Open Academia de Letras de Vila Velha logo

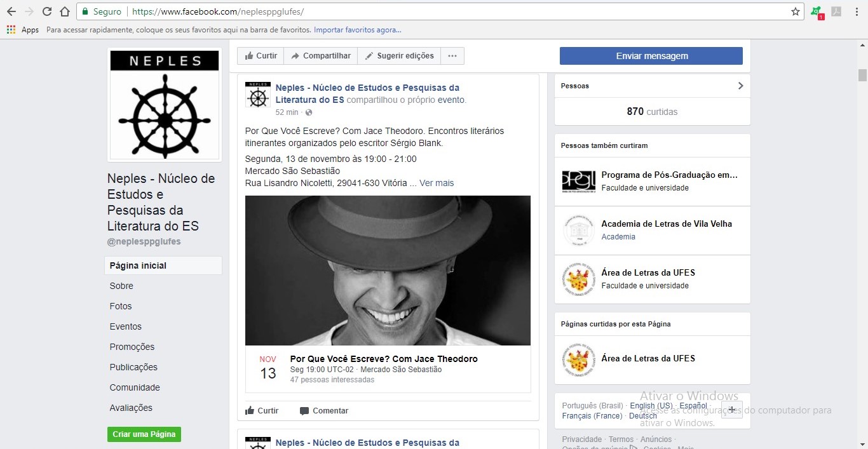[x=578, y=230]
